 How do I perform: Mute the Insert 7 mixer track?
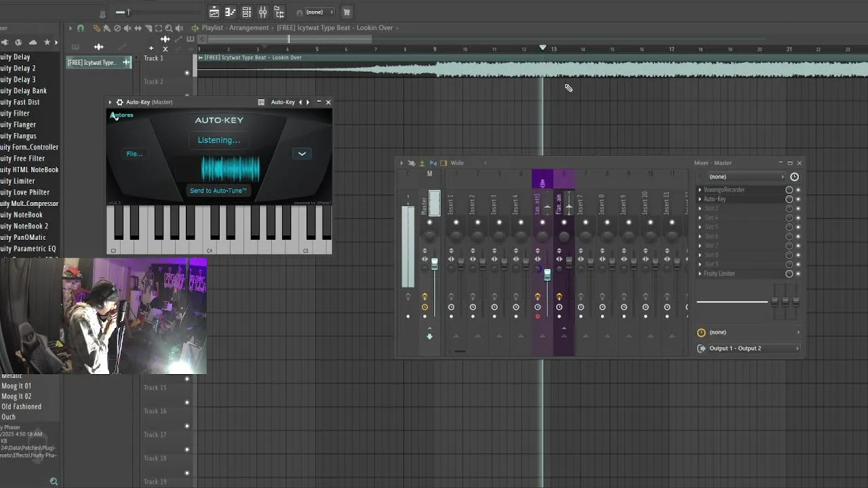(x=585, y=222)
